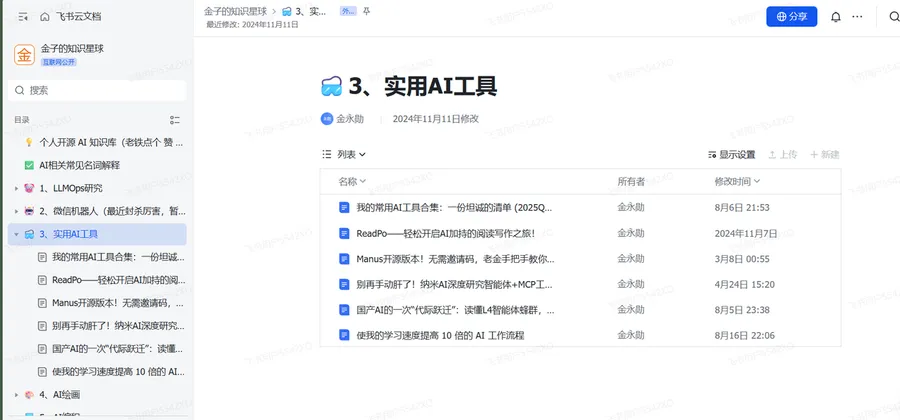900x420 pixels.
Task: Open the 列表 view dropdown
Action: coord(344,154)
